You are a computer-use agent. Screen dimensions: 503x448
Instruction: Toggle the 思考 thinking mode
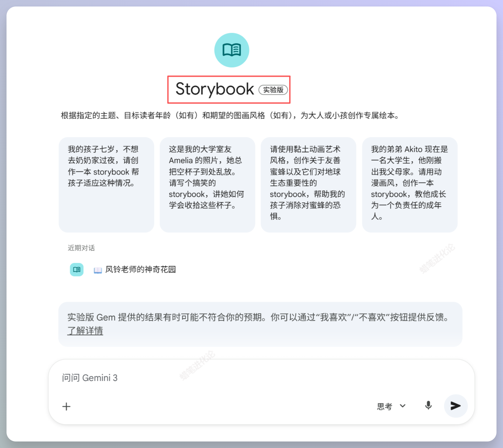pos(384,406)
